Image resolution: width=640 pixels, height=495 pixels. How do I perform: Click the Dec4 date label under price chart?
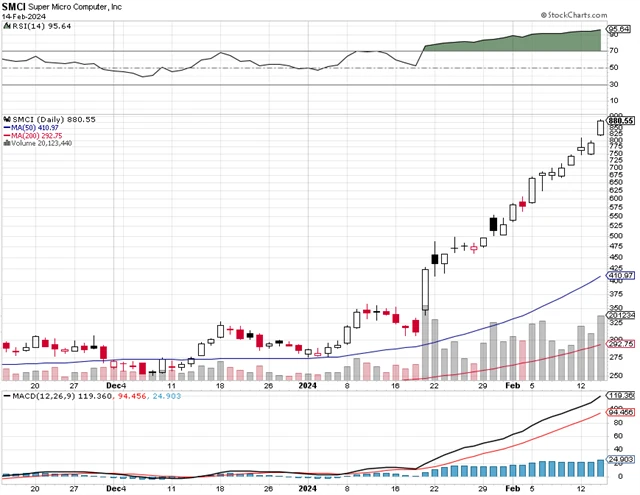116,386
